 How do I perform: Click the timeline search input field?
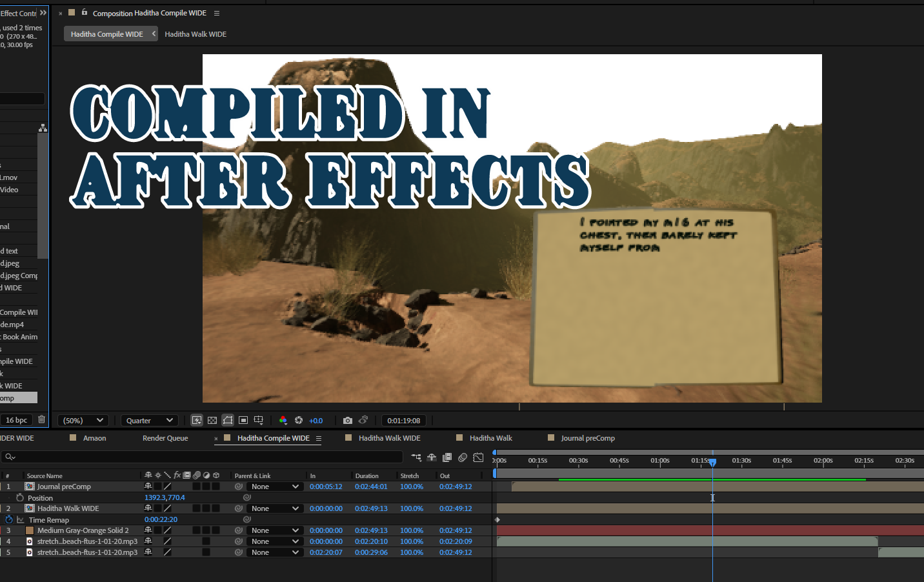point(203,457)
